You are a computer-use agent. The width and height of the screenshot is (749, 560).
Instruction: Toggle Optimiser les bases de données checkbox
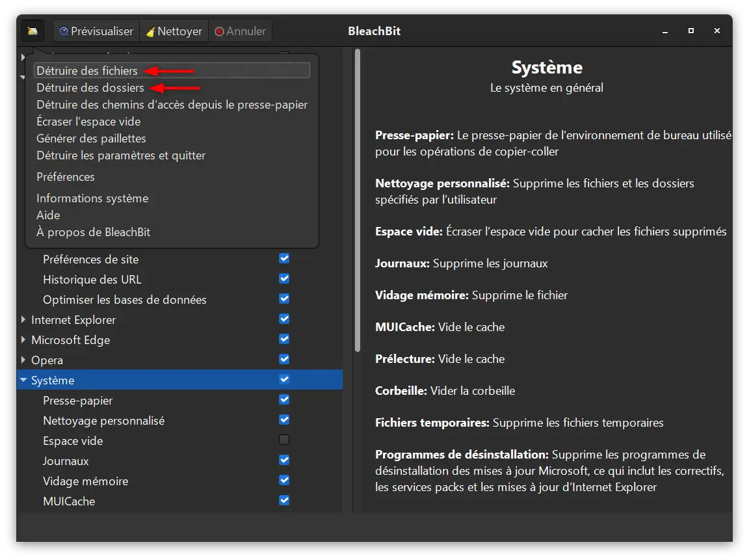(284, 299)
